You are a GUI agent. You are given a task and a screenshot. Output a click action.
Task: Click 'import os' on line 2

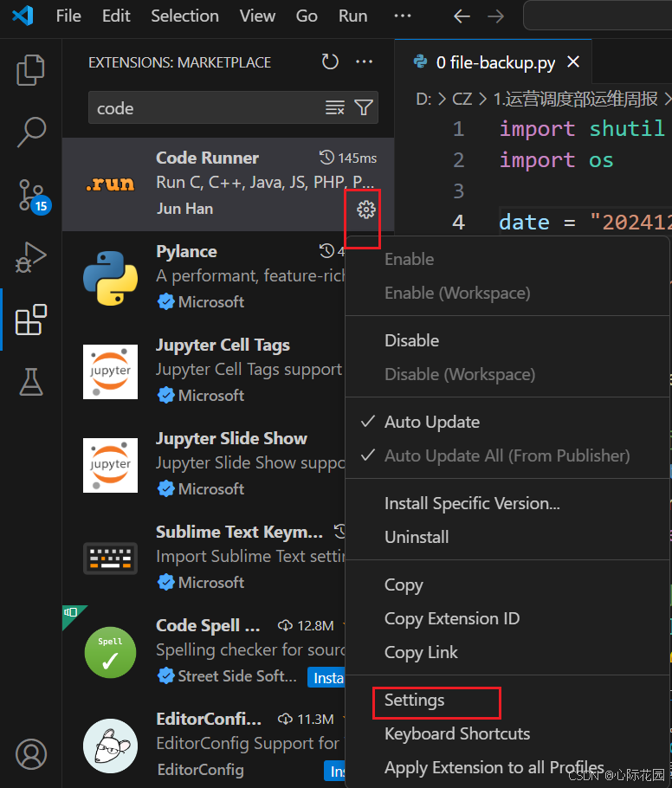click(x=556, y=160)
